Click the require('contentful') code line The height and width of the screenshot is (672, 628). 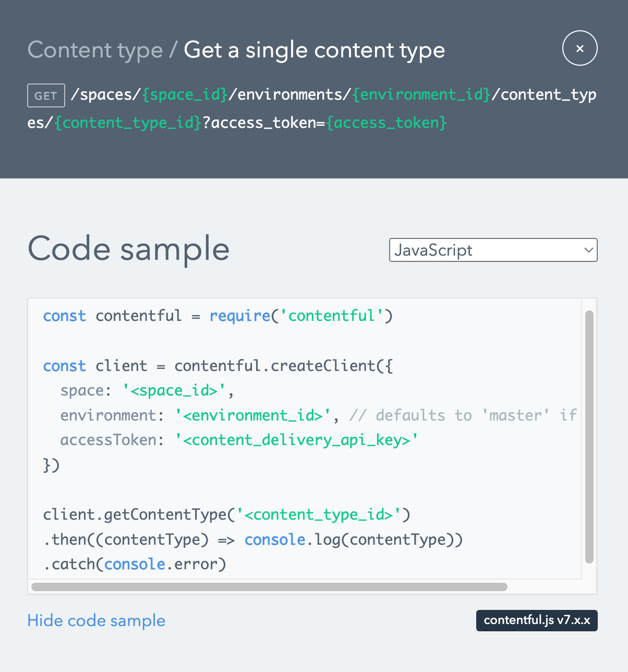(218, 316)
